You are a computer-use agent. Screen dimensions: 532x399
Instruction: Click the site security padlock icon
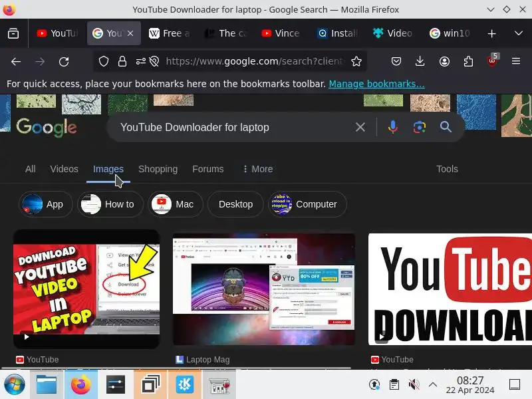(x=122, y=61)
